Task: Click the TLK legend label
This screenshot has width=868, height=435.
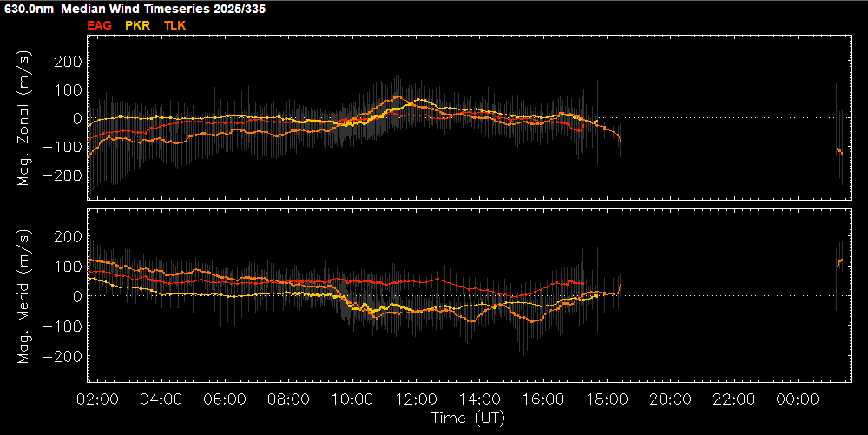Action: [174, 26]
